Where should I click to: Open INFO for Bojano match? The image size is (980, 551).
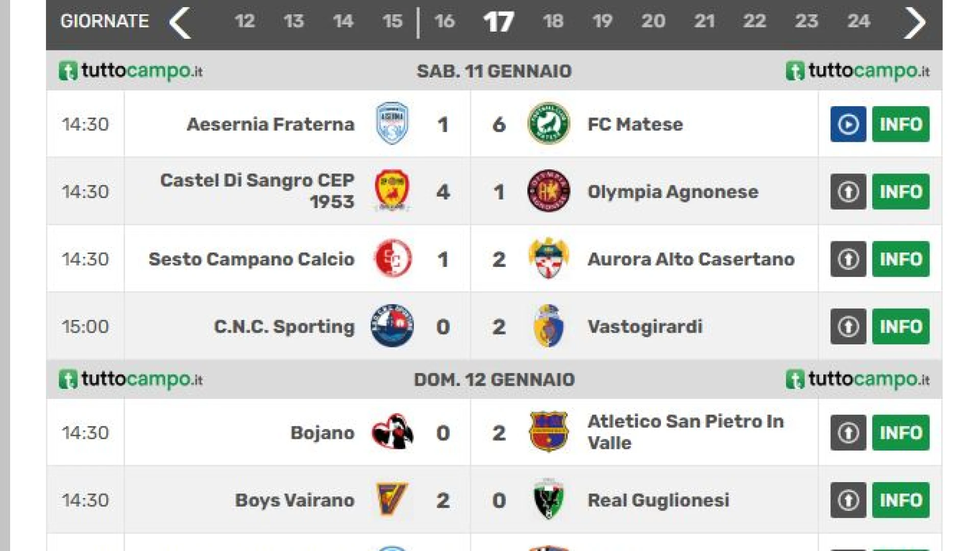pyautogui.click(x=901, y=432)
